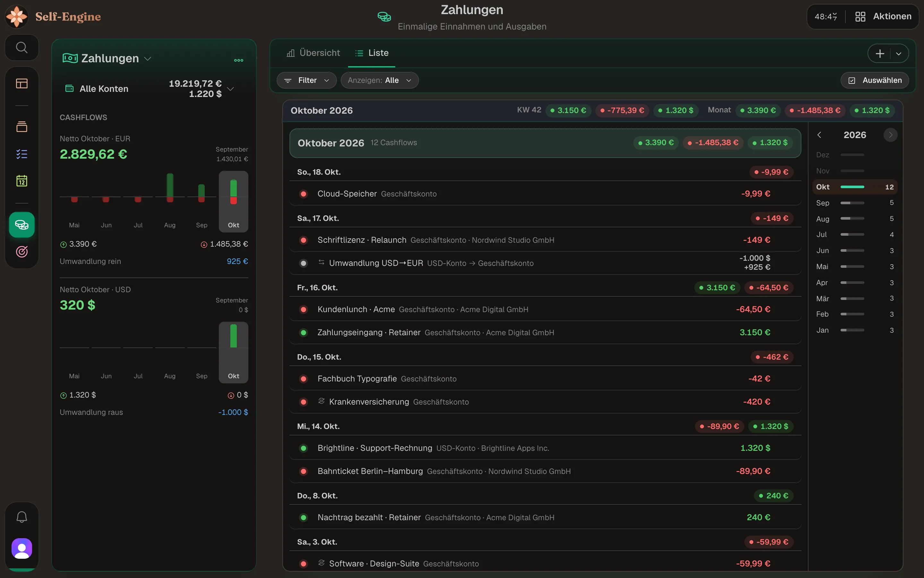Go to next year in month navigator

[890, 135]
